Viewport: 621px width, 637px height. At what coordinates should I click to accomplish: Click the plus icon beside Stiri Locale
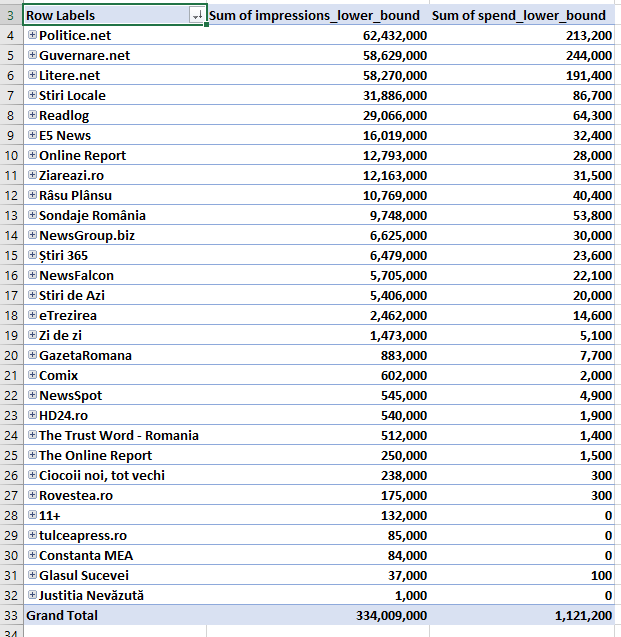coord(32,95)
